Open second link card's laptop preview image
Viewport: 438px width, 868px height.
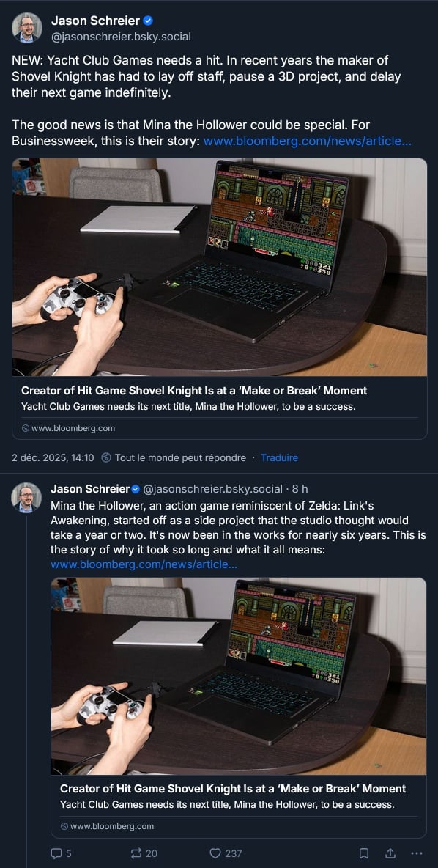pyautogui.click(x=238, y=676)
